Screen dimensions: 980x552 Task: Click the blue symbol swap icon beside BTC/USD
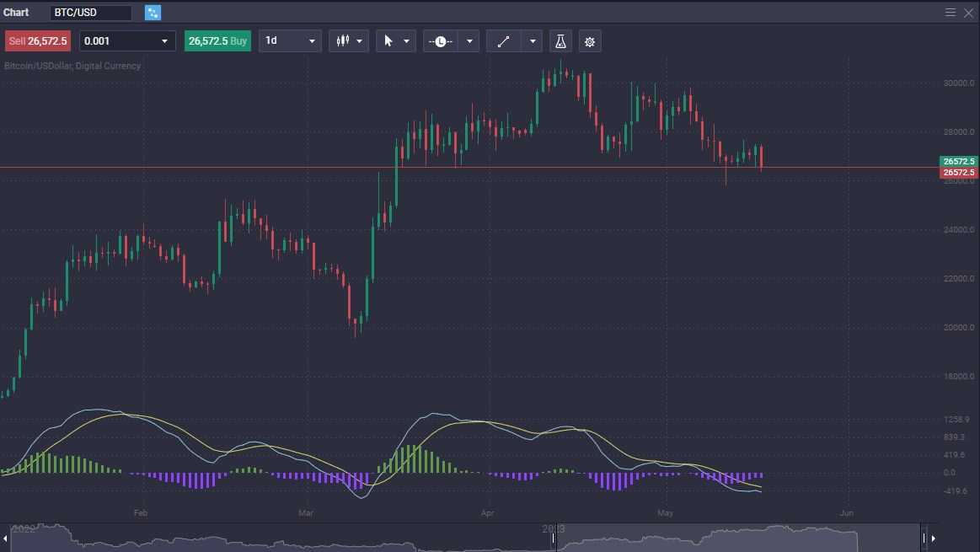[153, 12]
